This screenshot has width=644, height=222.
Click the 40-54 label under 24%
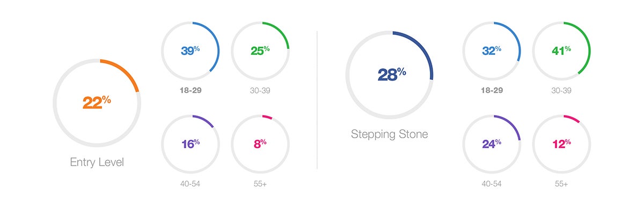click(x=492, y=183)
